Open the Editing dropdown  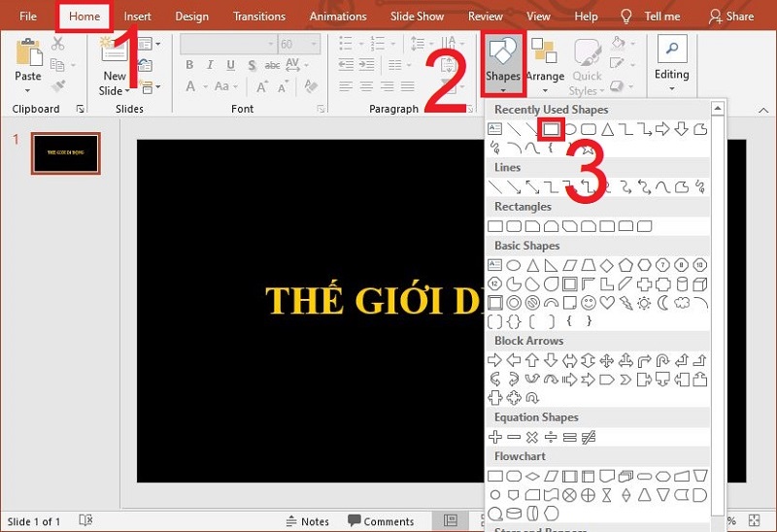pyautogui.click(x=671, y=64)
